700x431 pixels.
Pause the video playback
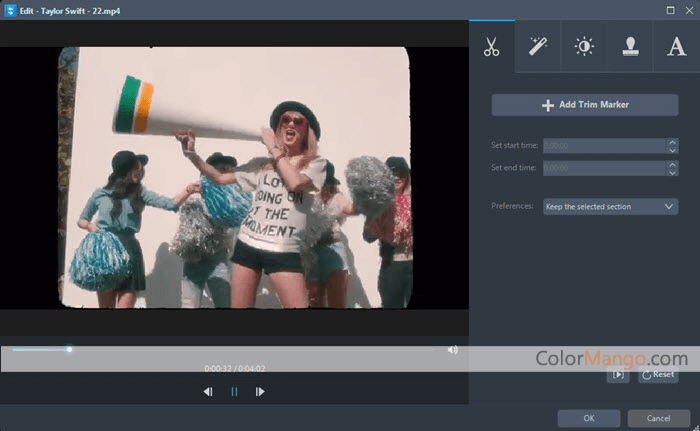pos(234,392)
